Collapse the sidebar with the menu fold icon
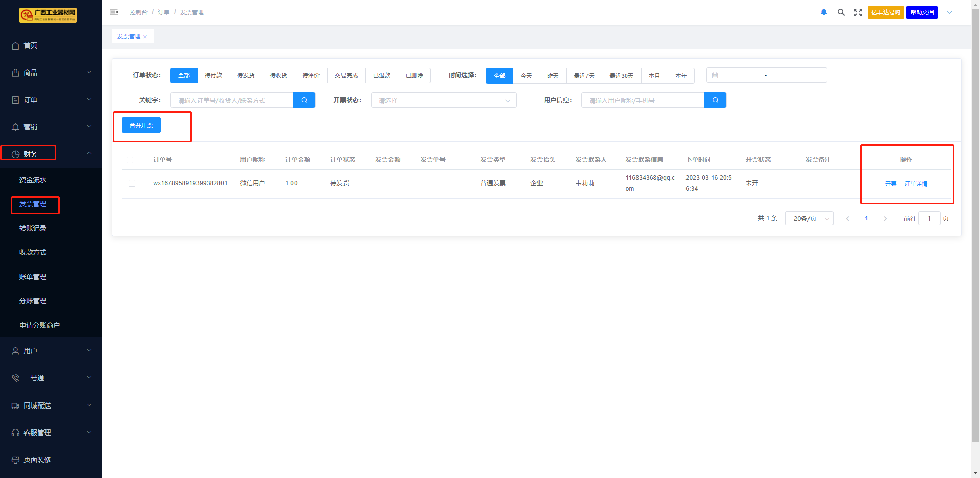Viewport: 980px width, 478px height. click(x=114, y=12)
